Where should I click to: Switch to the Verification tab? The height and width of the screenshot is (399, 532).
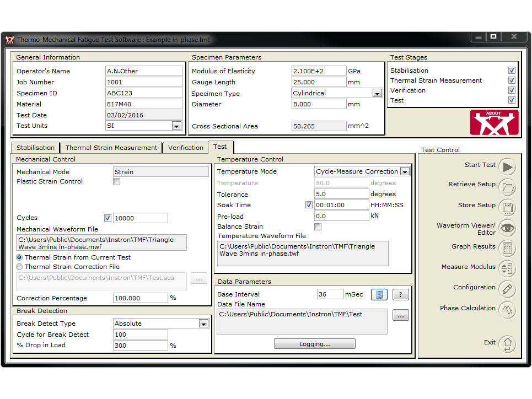click(x=185, y=148)
